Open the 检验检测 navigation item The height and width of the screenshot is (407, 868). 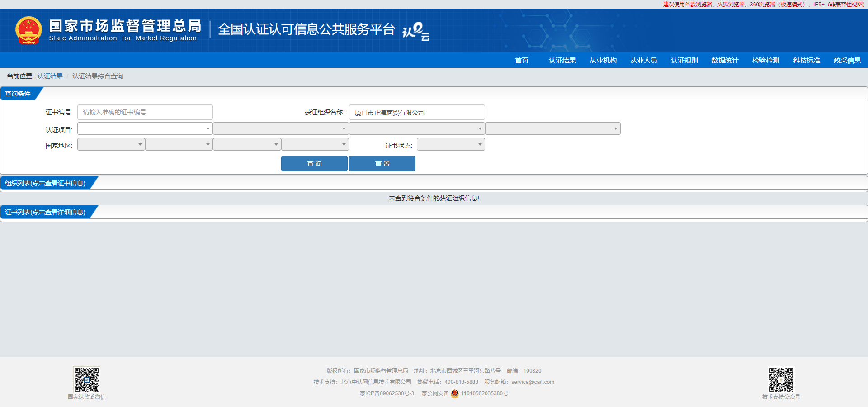766,60
